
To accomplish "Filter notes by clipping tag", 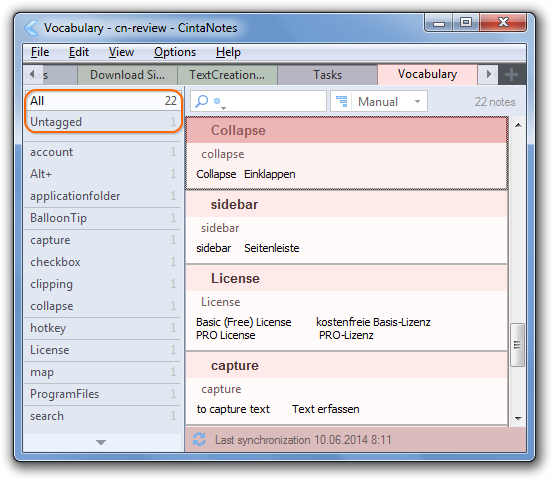I will (x=103, y=284).
